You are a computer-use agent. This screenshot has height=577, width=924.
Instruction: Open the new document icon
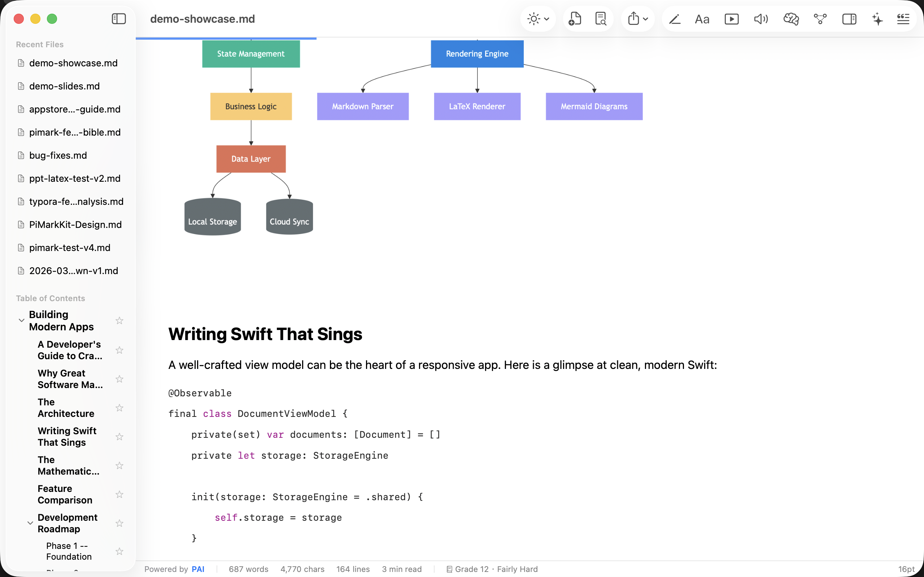tap(575, 19)
